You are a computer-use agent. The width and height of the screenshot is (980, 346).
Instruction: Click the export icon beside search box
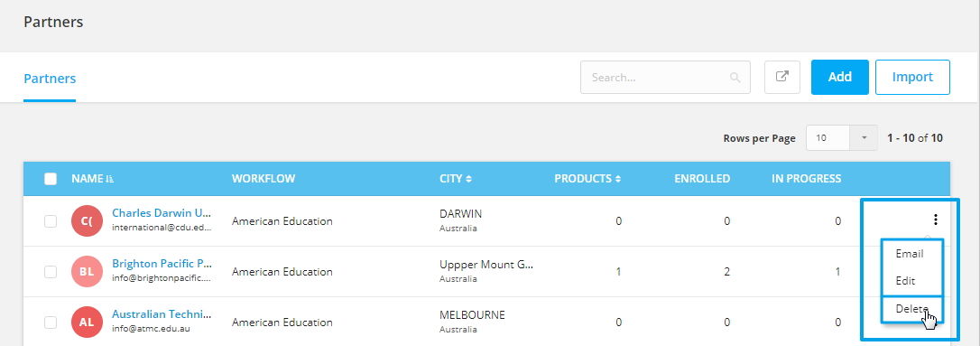781,77
